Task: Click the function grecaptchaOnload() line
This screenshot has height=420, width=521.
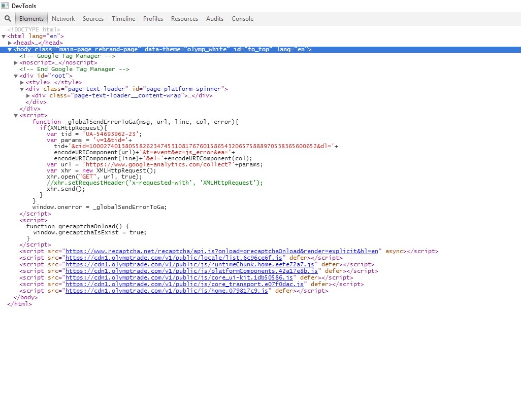Action: (78, 226)
